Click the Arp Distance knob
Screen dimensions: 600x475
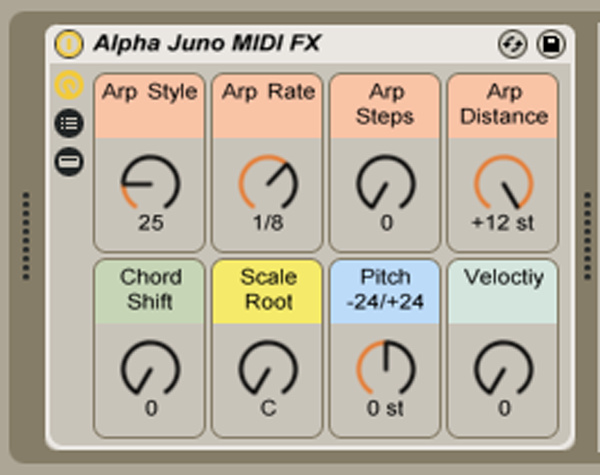pyautogui.click(x=503, y=184)
